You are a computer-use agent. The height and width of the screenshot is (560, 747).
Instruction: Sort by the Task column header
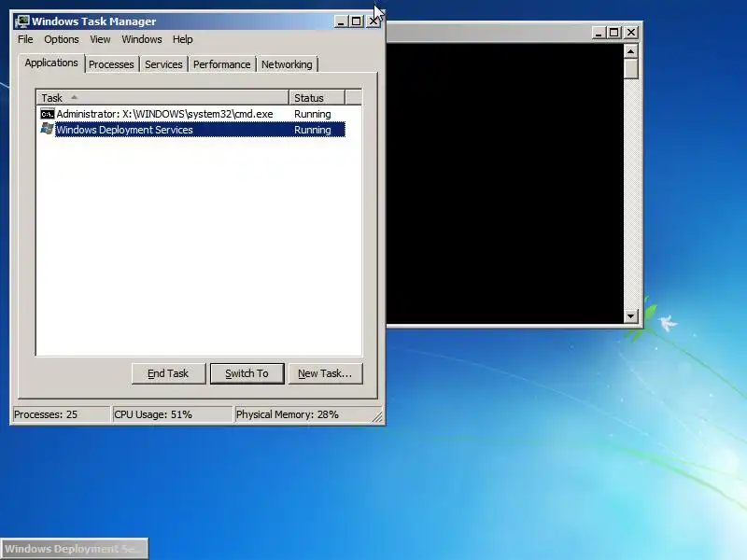coord(162,98)
